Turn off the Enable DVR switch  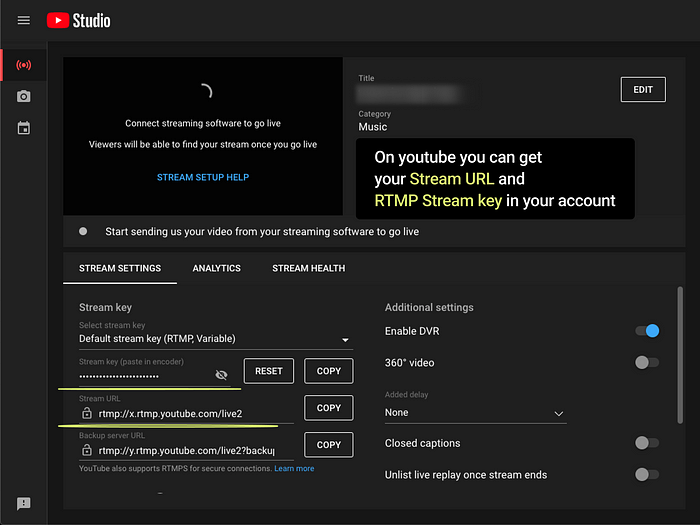647,331
